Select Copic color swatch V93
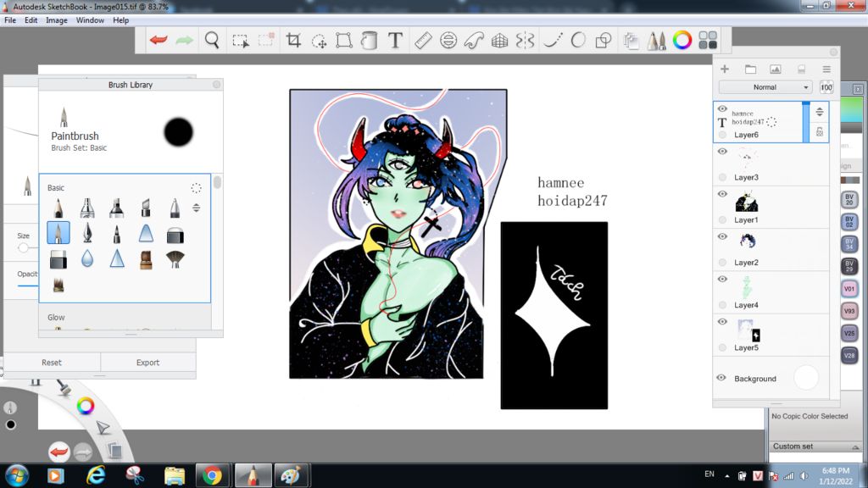The width and height of the screenshot is (868, 488). click(x=849, y=311)
